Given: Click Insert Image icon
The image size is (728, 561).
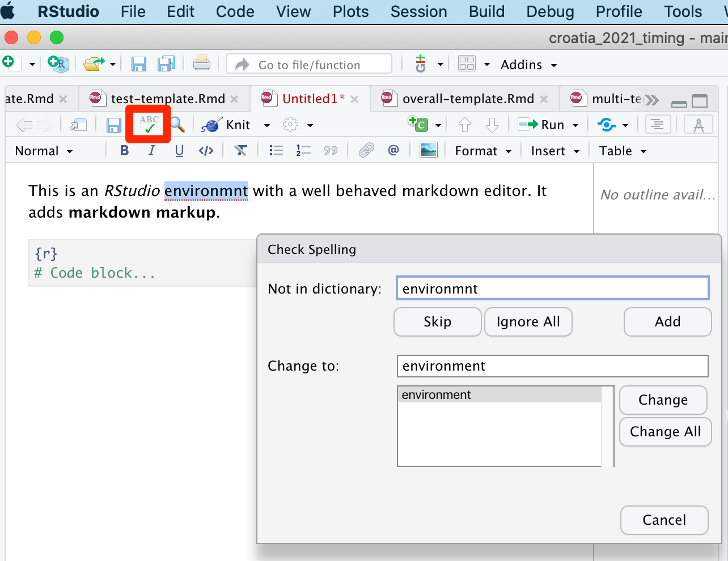Looking at the screenshot, I should 429,150.
